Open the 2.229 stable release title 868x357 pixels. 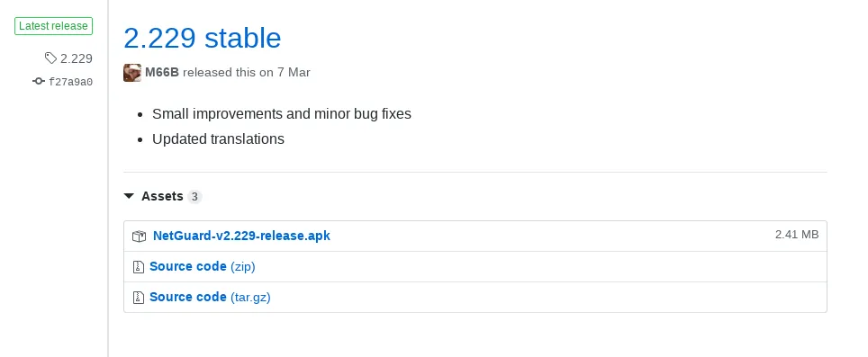tap(203, 38)
